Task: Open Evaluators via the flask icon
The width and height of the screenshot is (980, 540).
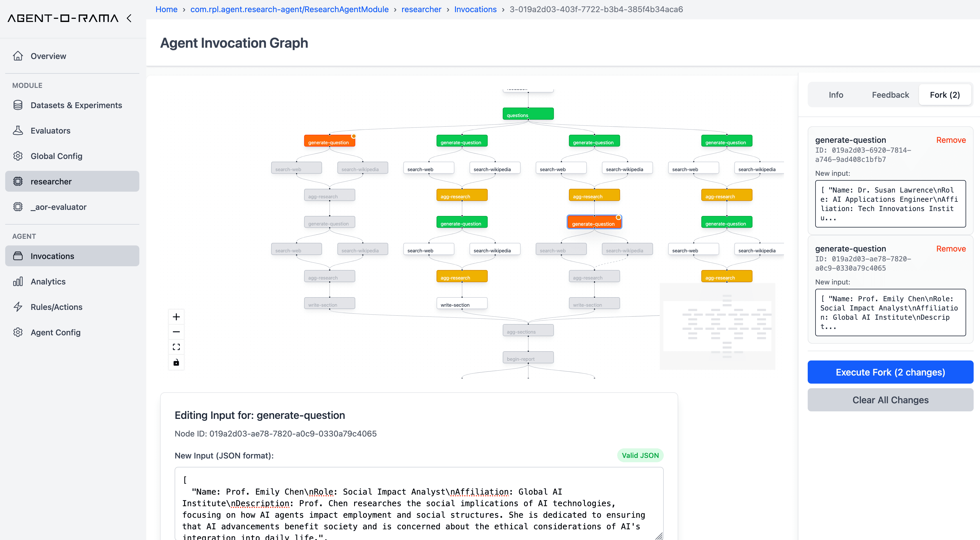Action: pos(18,131)
